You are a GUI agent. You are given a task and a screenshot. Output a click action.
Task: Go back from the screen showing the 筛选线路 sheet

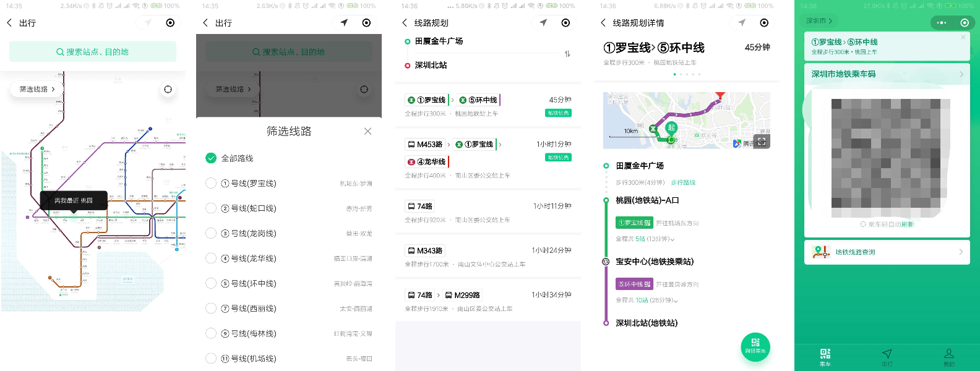205,23
